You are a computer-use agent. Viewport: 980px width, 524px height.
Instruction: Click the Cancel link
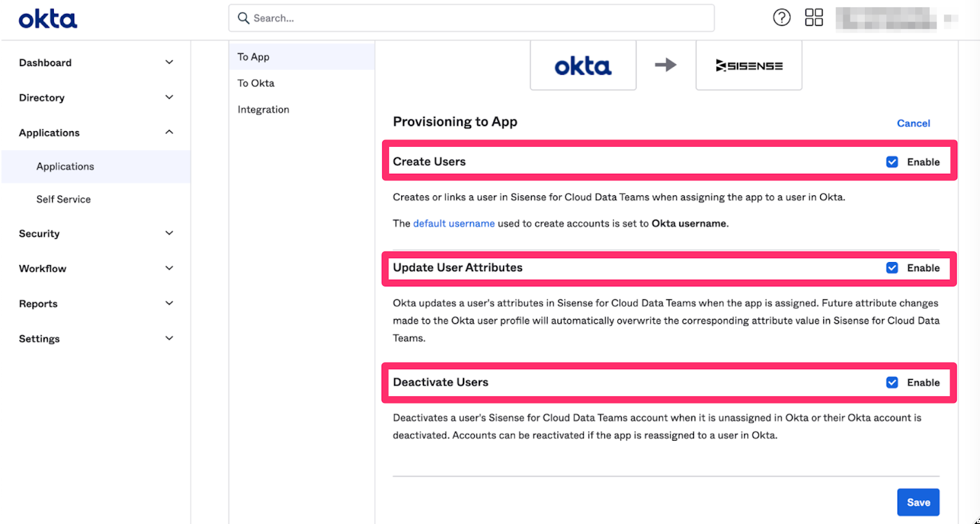[913, 123]
